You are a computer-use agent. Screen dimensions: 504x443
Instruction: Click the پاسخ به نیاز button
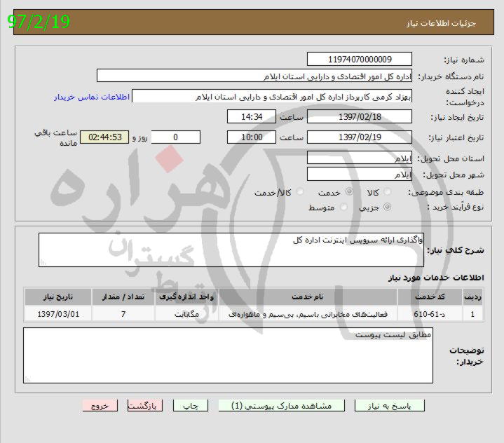point(390,406)
